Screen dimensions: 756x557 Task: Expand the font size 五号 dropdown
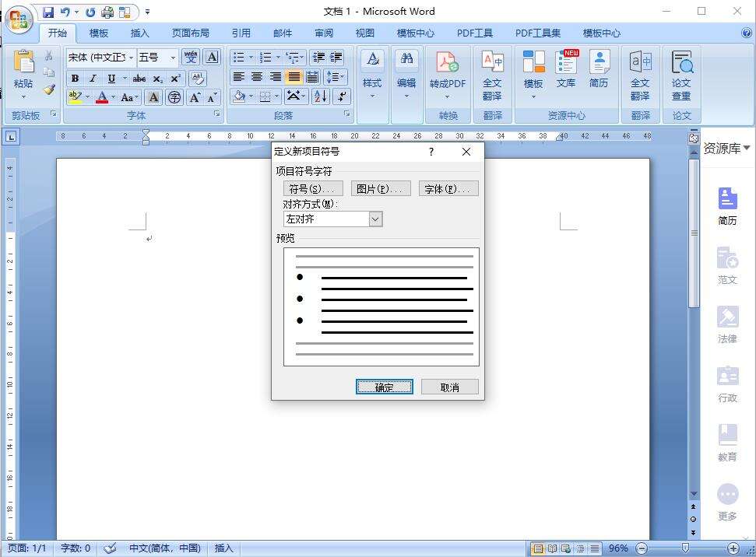[x=173, y=58]
